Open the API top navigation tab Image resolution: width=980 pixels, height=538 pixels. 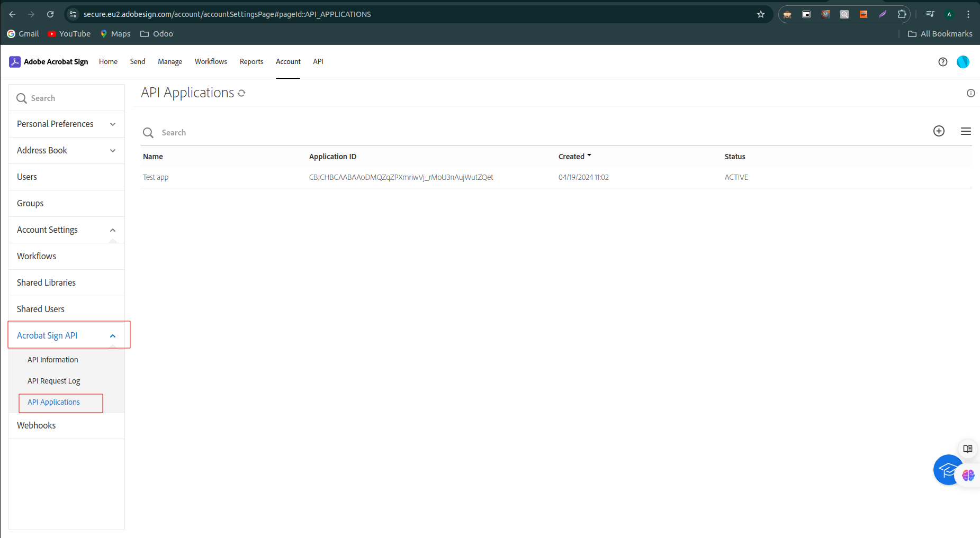pyautogui.click(x=318, y=62)
